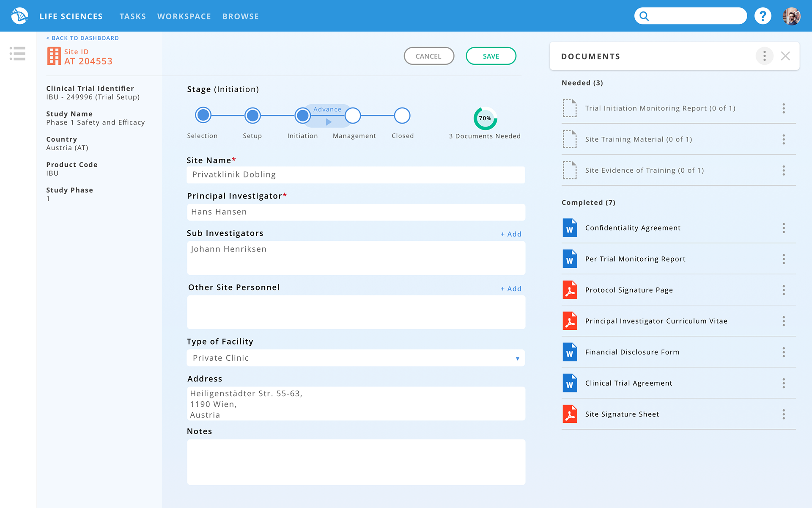The image size is (812, 508).
Task: Go to the Tasks menu
Action: pos(132,17)
